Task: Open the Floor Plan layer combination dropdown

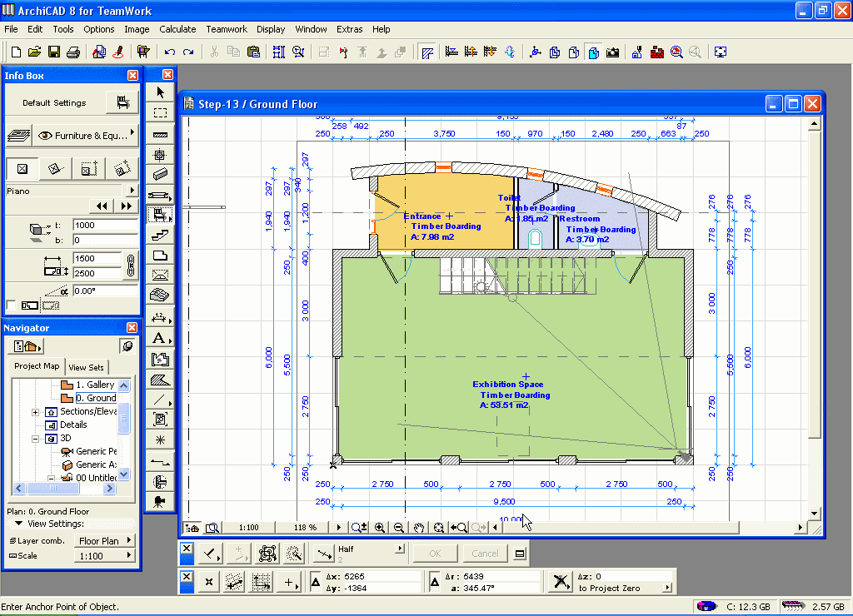Action: point(104,541)
